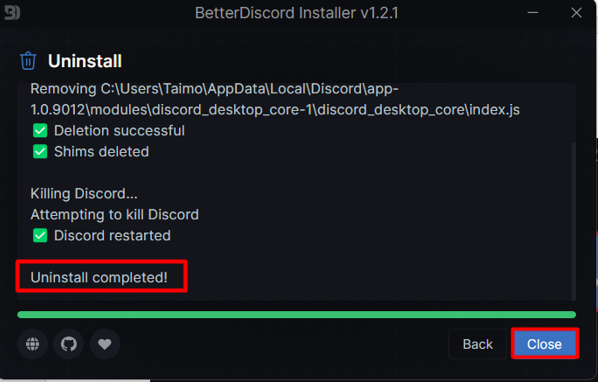Screen dimensions: 599x386
Task: Click the Back button
Action: (478, 344)
